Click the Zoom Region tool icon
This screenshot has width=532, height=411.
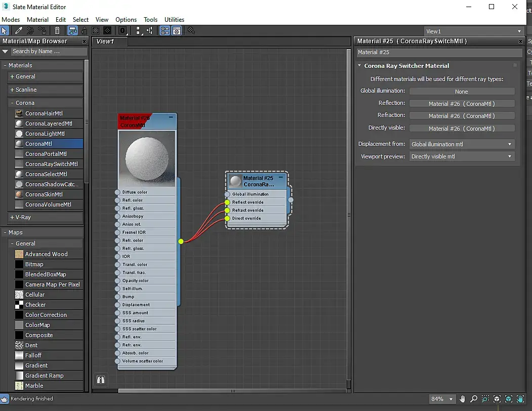[485, 399]
